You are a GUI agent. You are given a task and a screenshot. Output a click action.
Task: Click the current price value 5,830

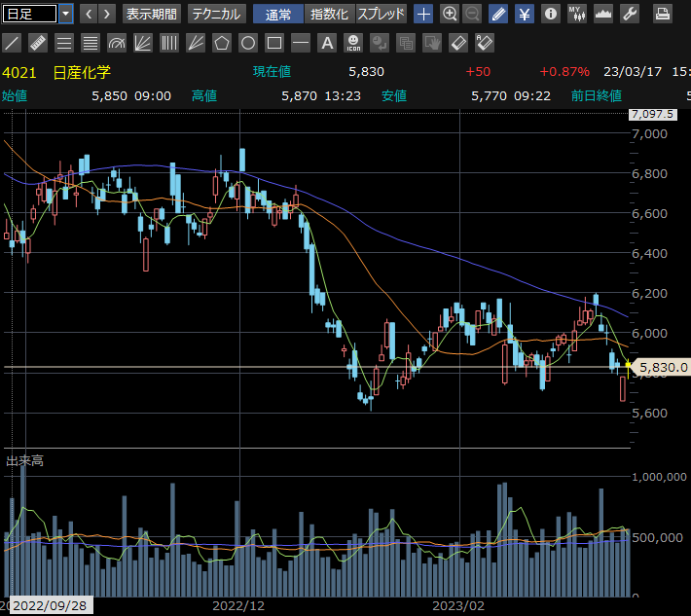point(366,72)
